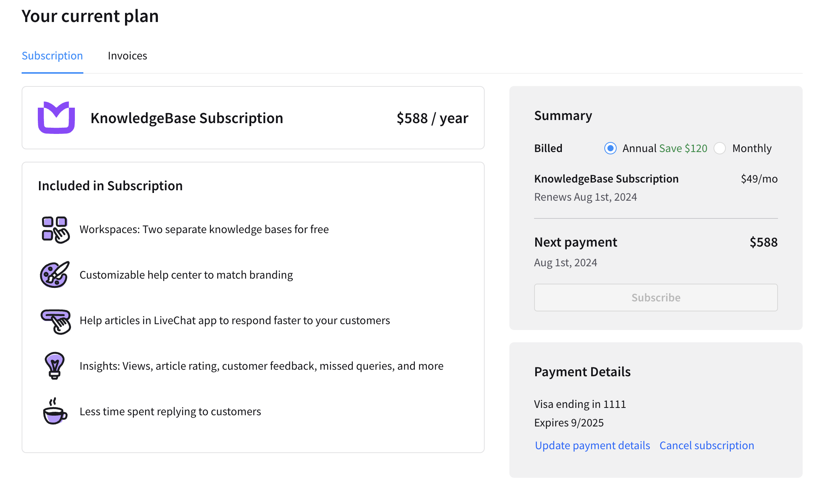Click the Subscribe button
The width and height of the screenshot is (832, 504).
point(656,298)
